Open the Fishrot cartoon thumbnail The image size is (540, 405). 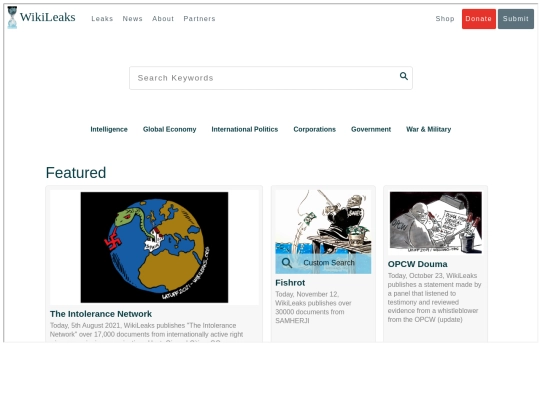click(323, 231)
